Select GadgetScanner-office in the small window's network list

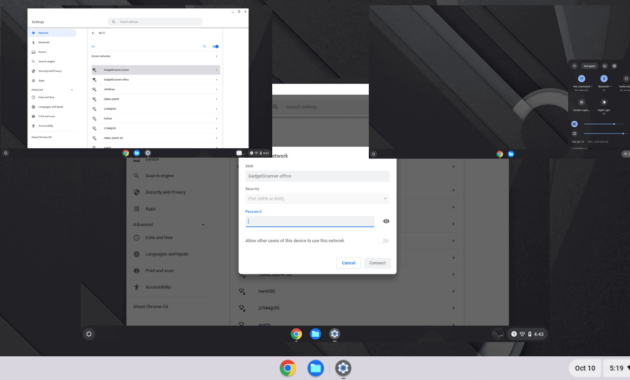coord(155,80)
